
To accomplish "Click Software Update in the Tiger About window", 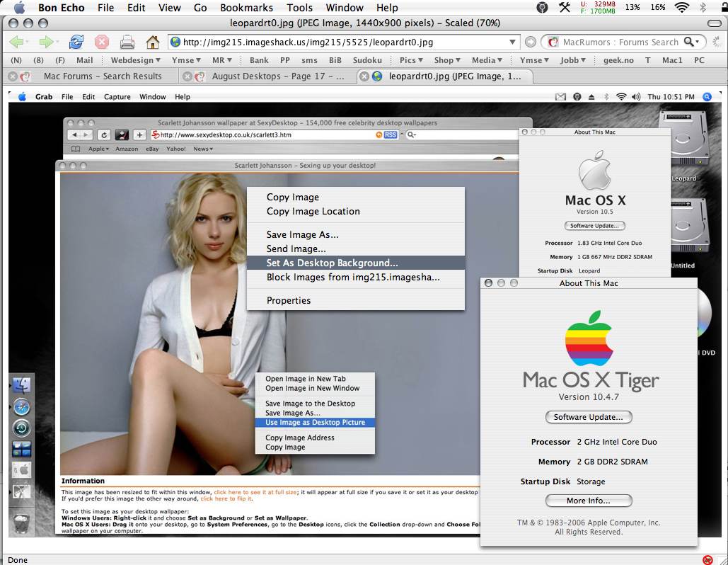I will [x=588, y=417].
